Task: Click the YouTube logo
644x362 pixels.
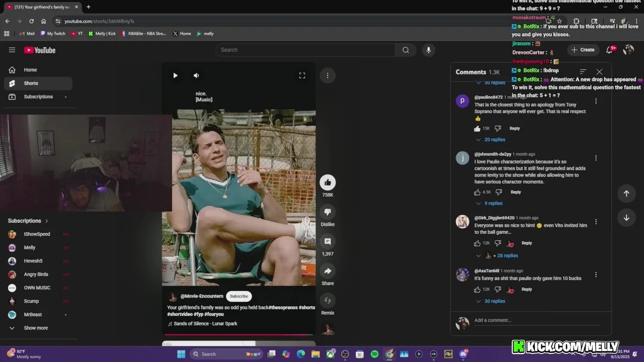Action: [x=40, y=50]
